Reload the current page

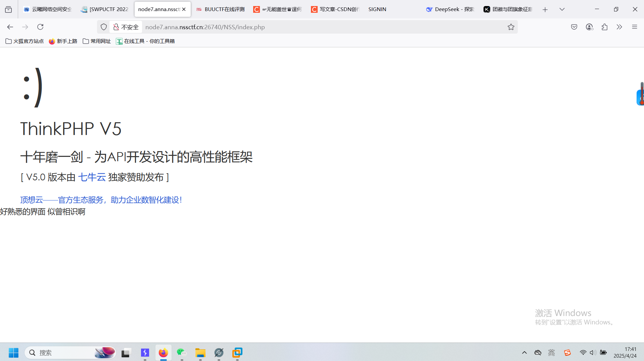pyautogui.click(x=40, y=27)
